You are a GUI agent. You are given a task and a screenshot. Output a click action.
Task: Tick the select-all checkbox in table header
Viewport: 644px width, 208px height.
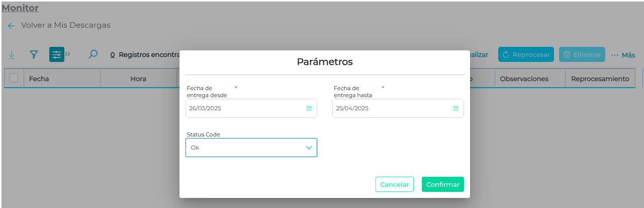pos(14,78)
